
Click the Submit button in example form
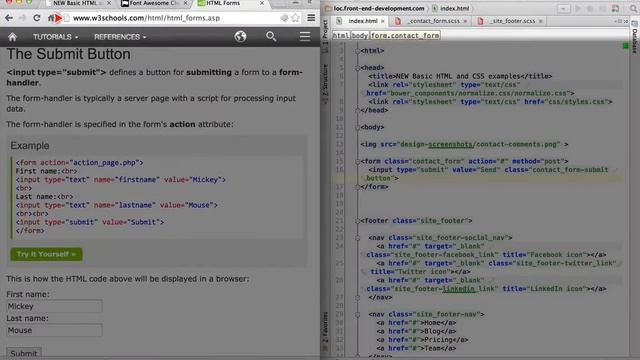click(x=24, y=353)
